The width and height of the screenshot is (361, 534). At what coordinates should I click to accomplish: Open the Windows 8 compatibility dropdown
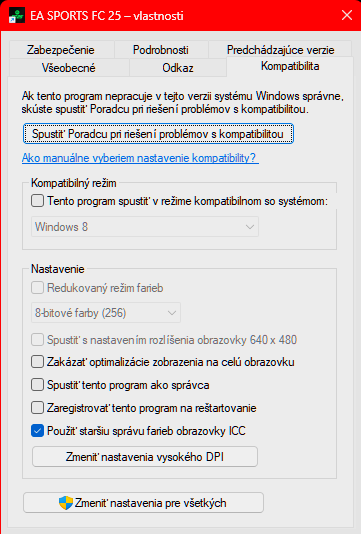point(145,227)
